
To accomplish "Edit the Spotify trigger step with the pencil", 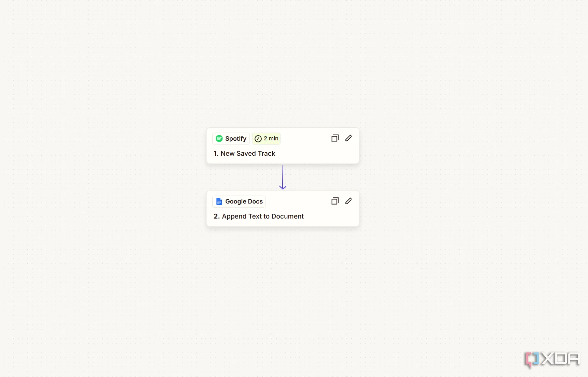I will point(348,138).
